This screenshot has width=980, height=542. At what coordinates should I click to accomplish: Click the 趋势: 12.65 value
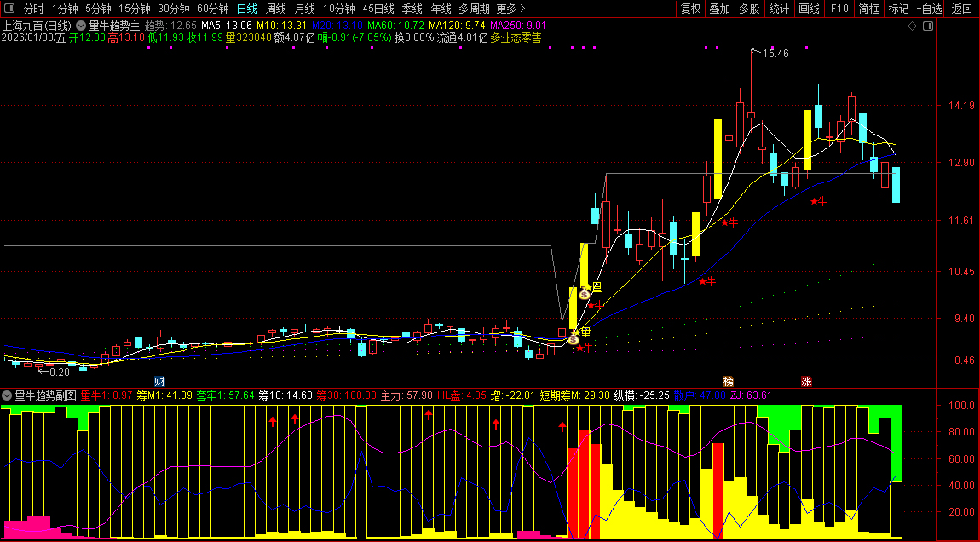point(170,26)
